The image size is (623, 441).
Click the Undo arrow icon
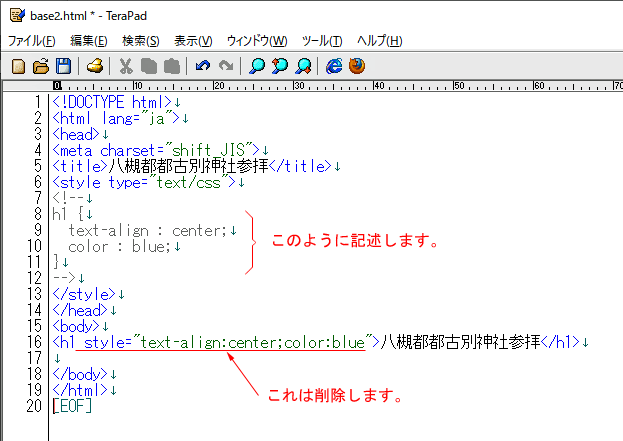point(203,66)
